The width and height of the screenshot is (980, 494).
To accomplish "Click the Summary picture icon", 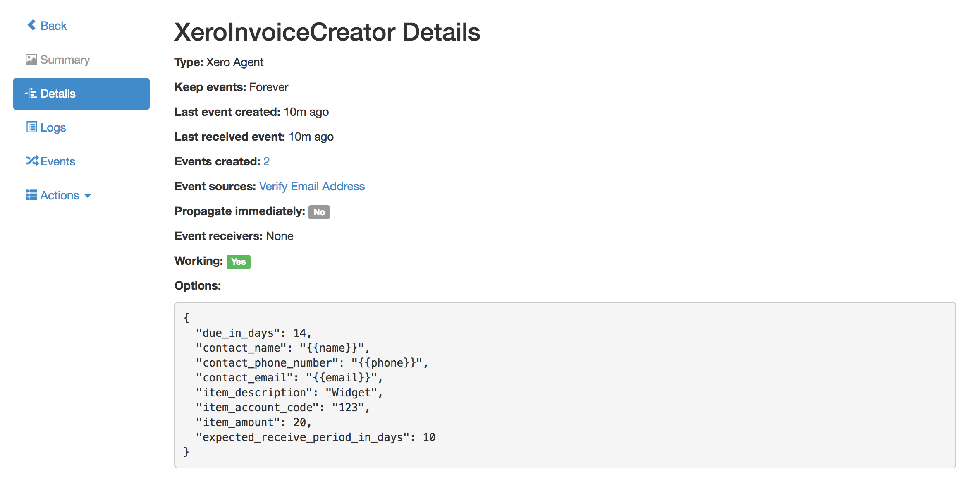I will click(x=31, y=60).
